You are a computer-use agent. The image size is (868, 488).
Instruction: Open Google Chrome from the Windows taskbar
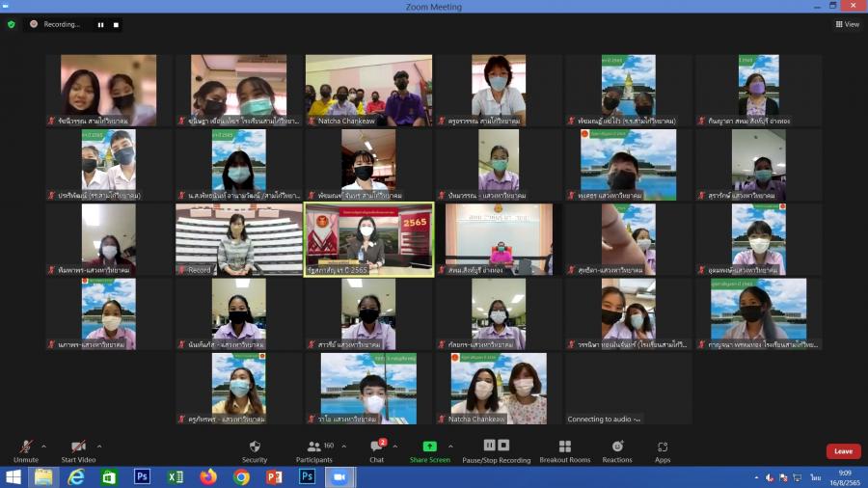[241, 476]
